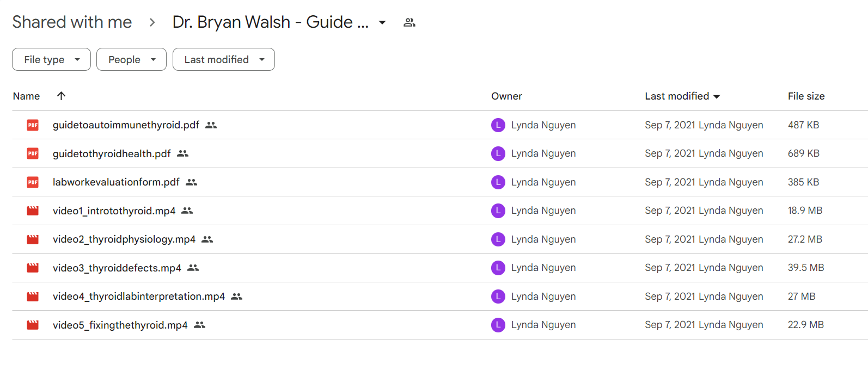Click the sort direction arrow next to Name

(61, 96)
